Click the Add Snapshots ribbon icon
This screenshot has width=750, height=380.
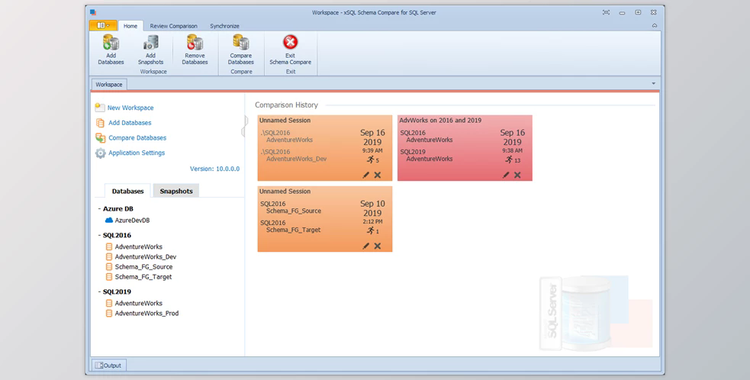pos(151,43)
